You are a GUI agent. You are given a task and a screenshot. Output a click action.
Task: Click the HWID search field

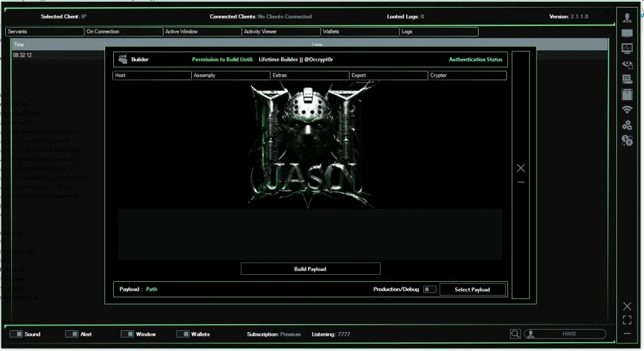(x=565, y=334)
